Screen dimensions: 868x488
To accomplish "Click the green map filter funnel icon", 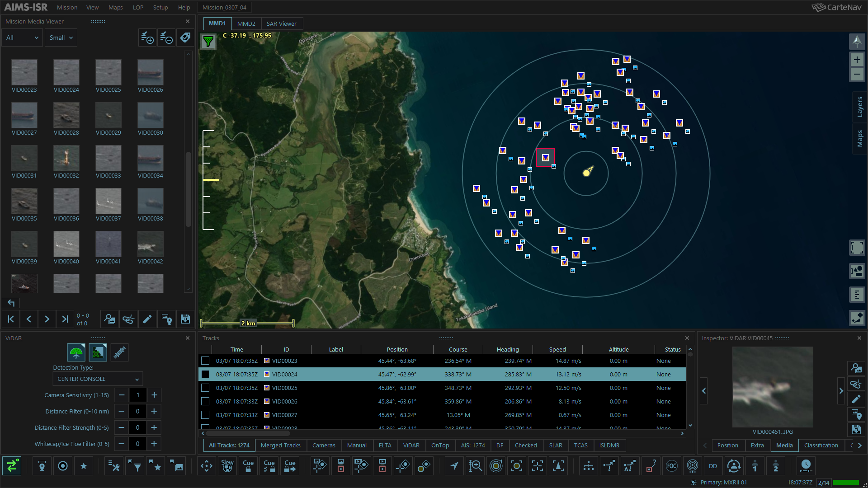I will [x=208, y=42].
